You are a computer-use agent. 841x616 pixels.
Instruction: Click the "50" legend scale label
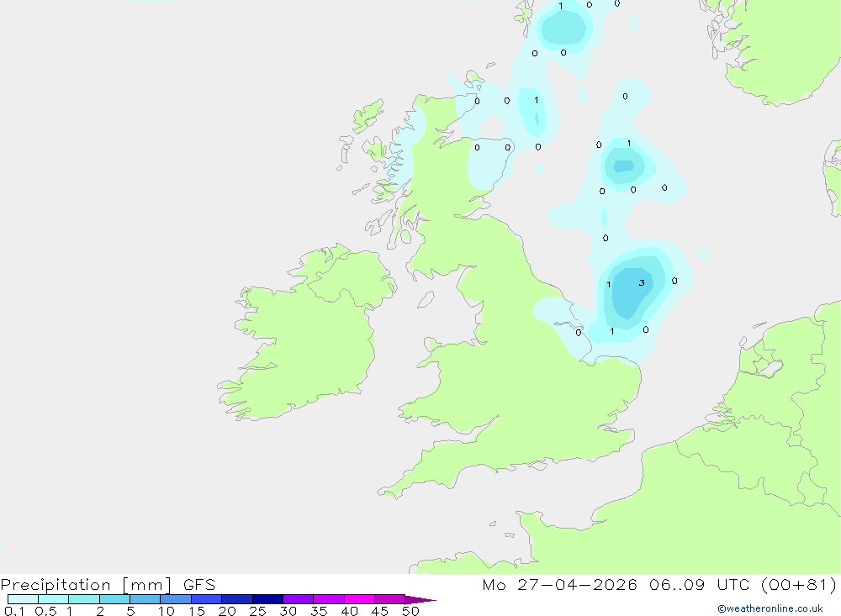pyautogui.click(x=410, y=611)
